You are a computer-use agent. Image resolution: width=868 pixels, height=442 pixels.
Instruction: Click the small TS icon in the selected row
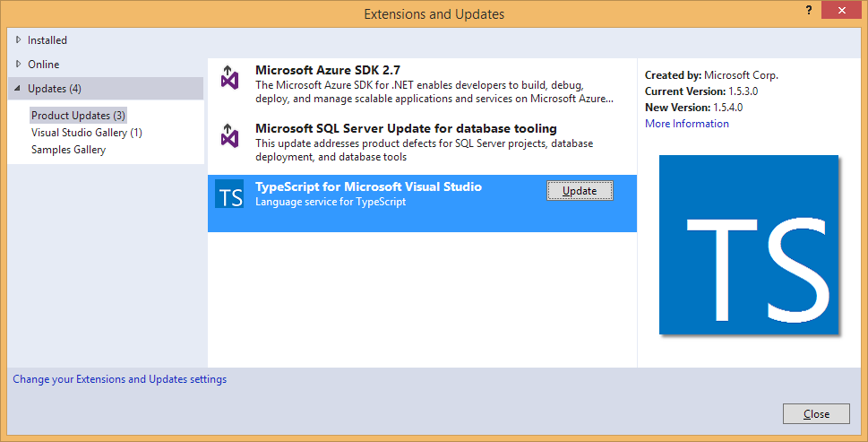click(x=230, y=195)
